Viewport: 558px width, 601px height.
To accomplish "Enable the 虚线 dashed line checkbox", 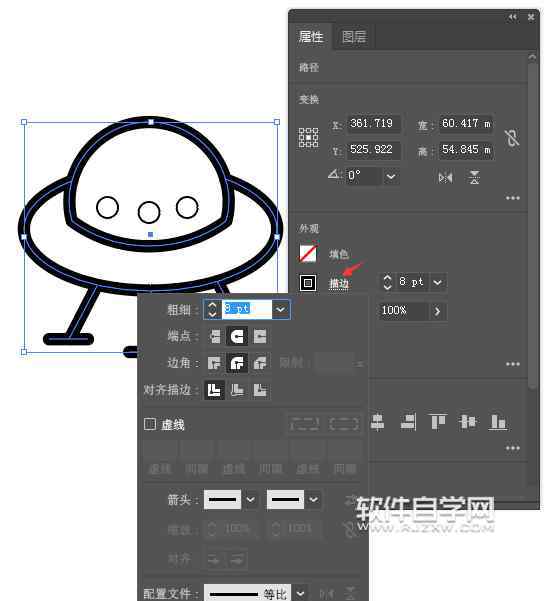I will coord(149,424).
